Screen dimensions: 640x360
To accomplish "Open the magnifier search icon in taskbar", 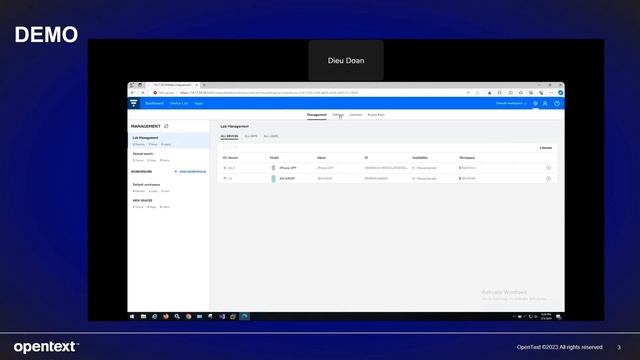I will click(177, 316).
